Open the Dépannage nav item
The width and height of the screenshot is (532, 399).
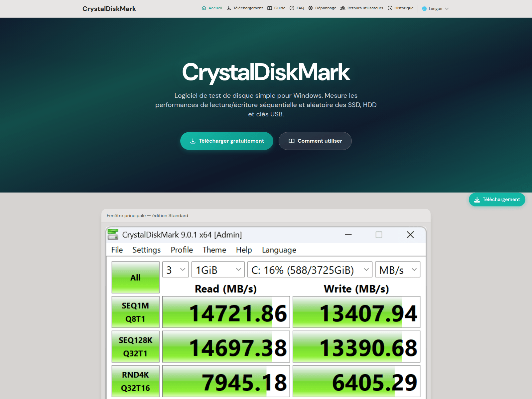coord(322,8)
